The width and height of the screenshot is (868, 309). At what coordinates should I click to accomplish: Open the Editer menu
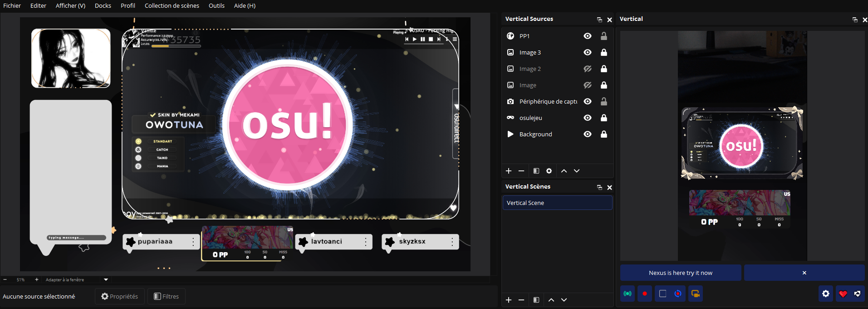(38, 5)
